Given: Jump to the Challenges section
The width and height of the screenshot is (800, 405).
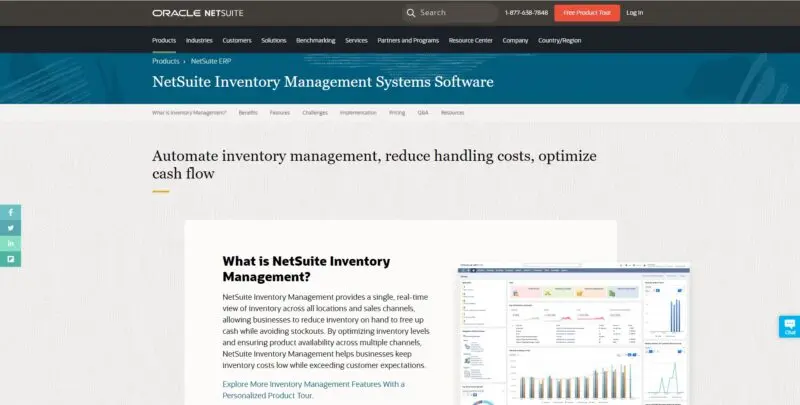Looking at the screenshot, I should pos(315,113).
